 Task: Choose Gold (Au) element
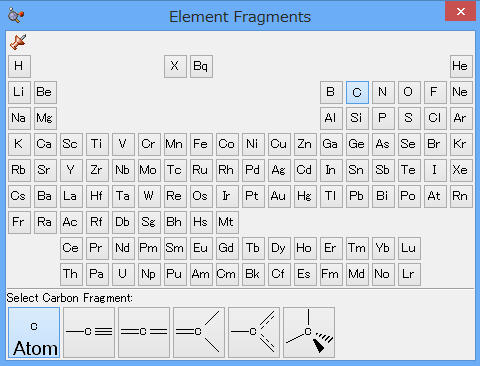point(279,196)
